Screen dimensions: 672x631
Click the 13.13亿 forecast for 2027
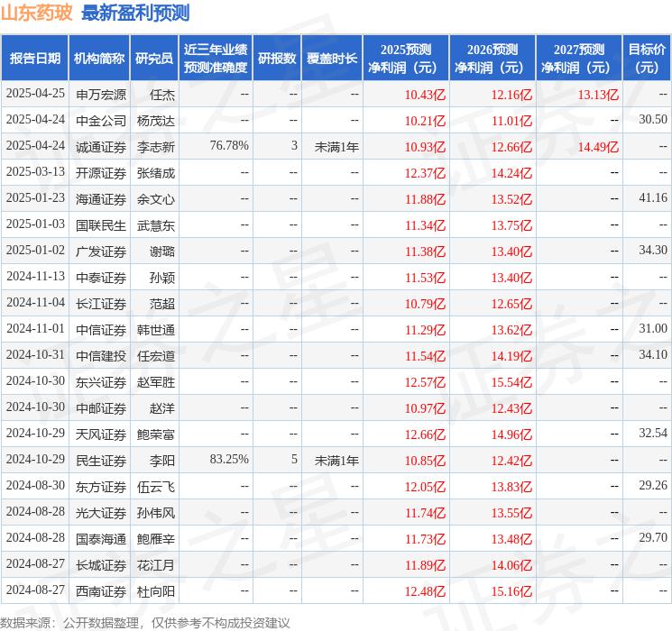598,95
